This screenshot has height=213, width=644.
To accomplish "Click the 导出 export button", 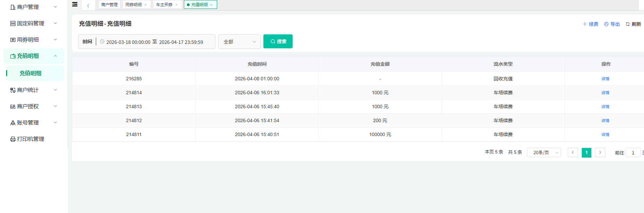I will [x=612, y=24].
